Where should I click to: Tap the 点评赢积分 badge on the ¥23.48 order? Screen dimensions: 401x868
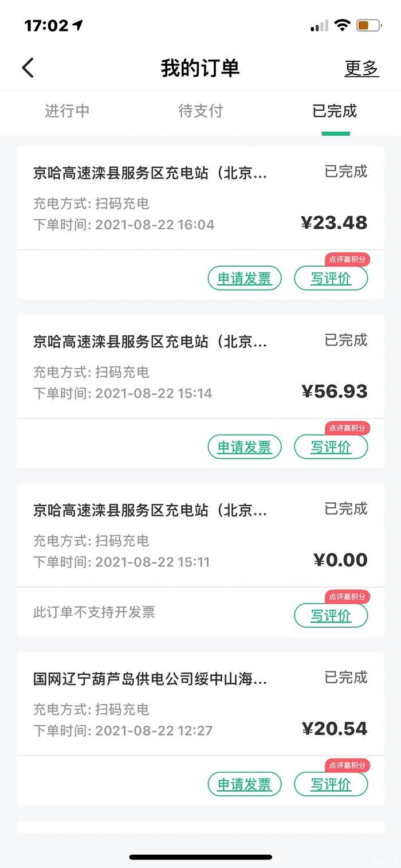[x=347, y=260]
